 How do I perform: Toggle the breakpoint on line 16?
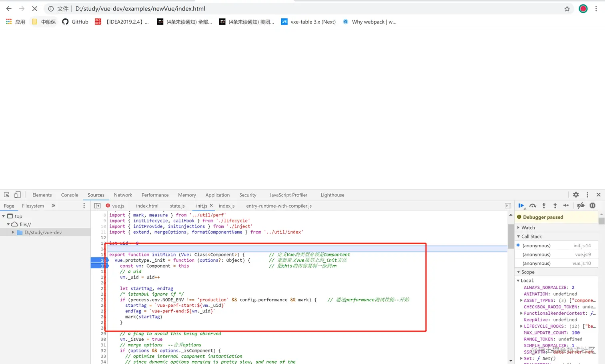(x=99, y=260)
